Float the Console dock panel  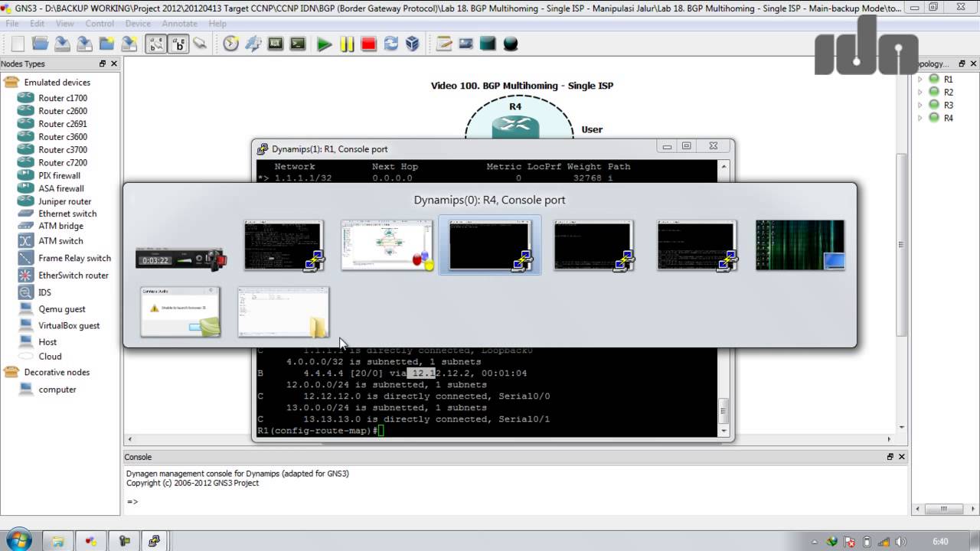(x=890, y=457)
